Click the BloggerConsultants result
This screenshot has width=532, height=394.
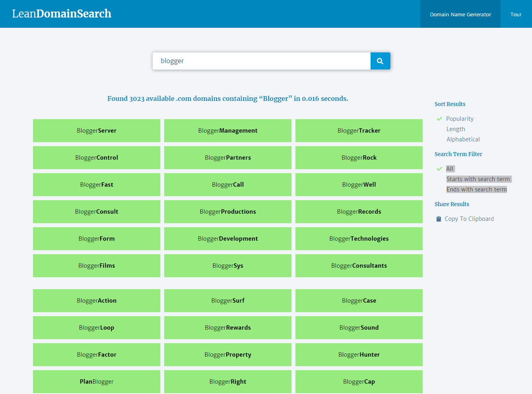point(359,266)
